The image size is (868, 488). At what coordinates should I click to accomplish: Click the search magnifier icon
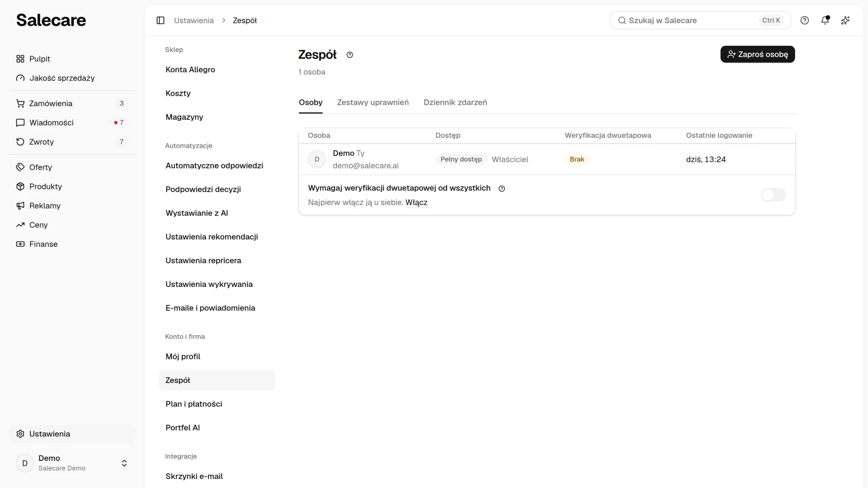tap(622, 20)
